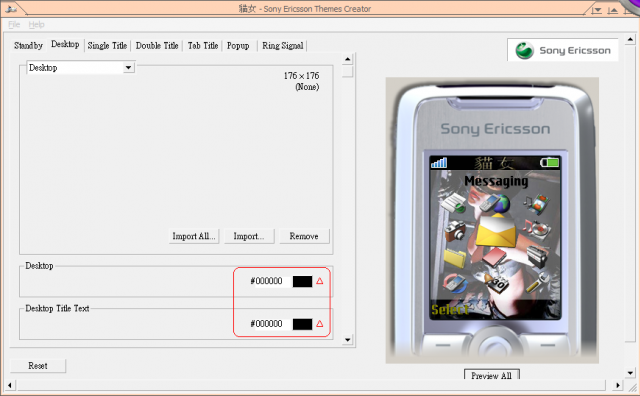640x396 pixels.
Task: Click the camera icon in phone preview
Action: 455,231
